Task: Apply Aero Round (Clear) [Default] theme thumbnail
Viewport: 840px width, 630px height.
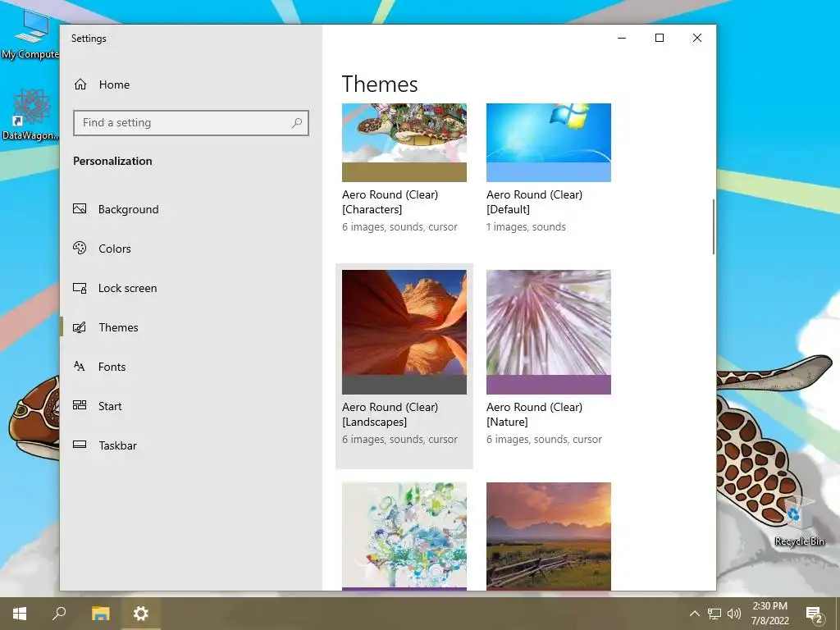Action: click(x=549, y=143)
